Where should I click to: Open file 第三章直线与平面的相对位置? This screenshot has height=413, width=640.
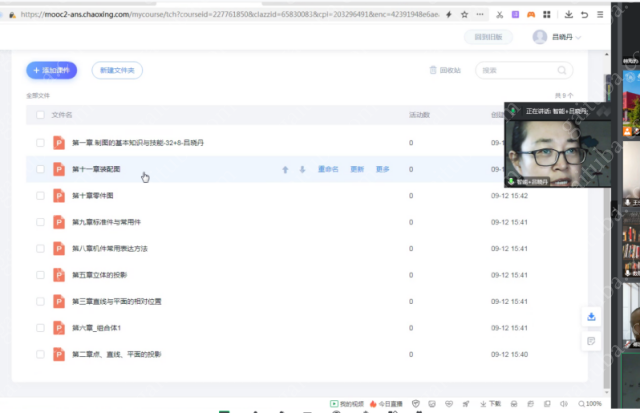coord(117,302)
